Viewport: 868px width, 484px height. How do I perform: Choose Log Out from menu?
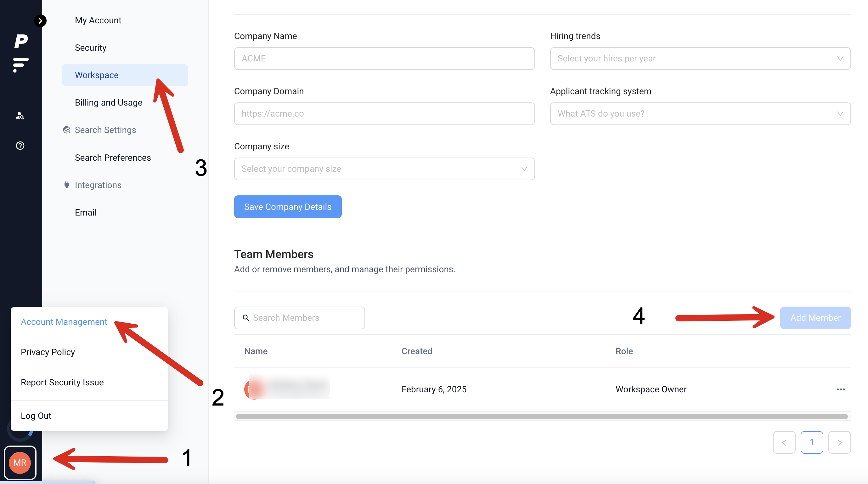pos(36,416)
